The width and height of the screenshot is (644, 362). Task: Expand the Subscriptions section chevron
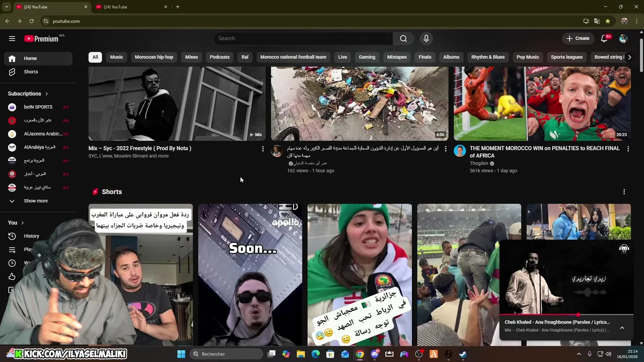[47, 94]
